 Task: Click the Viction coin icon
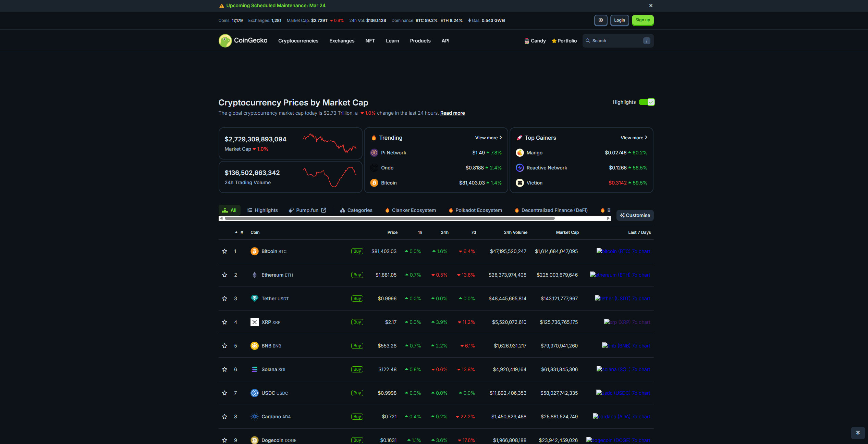(x=520, y=183)
